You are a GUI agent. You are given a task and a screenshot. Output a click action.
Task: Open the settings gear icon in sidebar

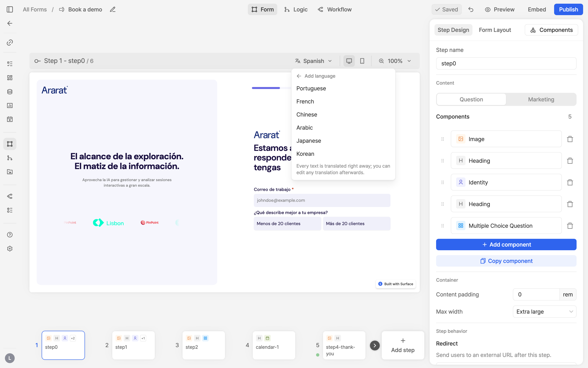click(x=10, y=248)
